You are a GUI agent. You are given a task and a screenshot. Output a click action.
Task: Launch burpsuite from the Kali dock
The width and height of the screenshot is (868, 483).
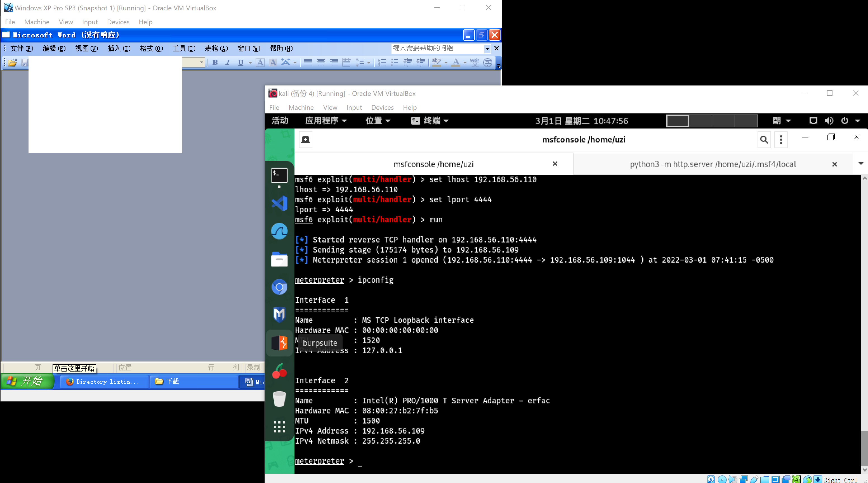click(x=279, y=343)
